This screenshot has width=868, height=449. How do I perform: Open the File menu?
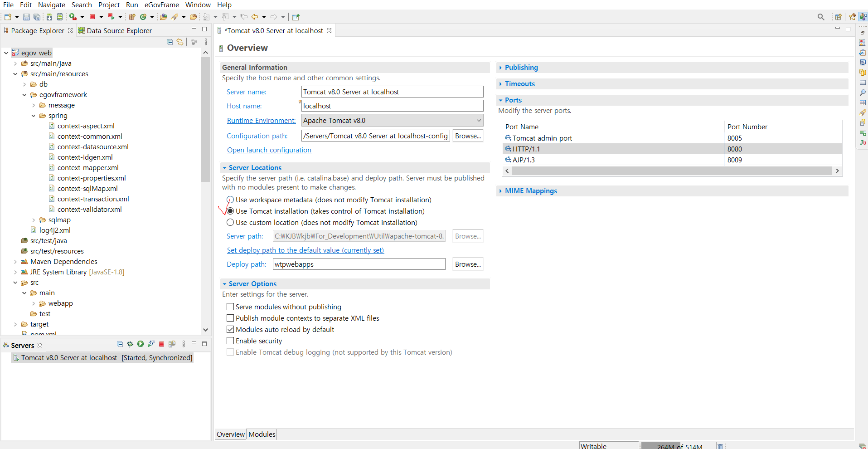[x=8, y=5]
